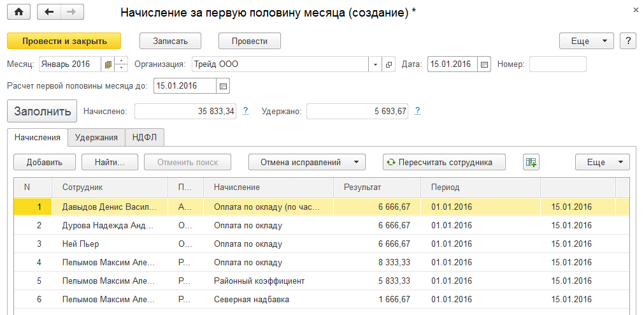The image size is (644, 315).
Task: Switch to the Удержания tab
Action: [x=96, y=137]
